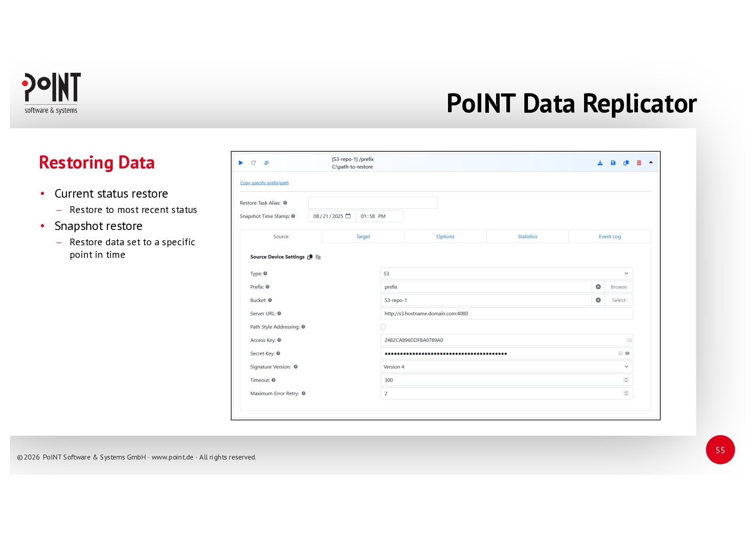Click the help icon next to Snapshot Time Stamp
Screen dimensions: 756x535
point(293,216)
